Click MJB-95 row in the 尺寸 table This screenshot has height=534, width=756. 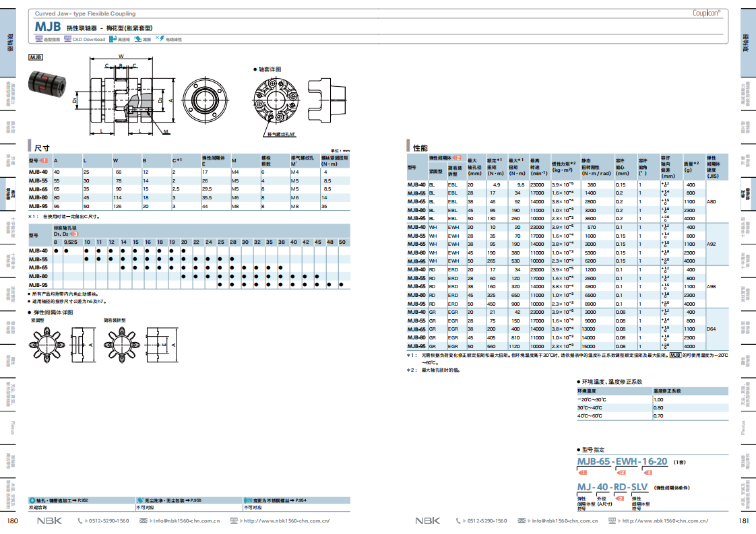click(x=189, y=206)
